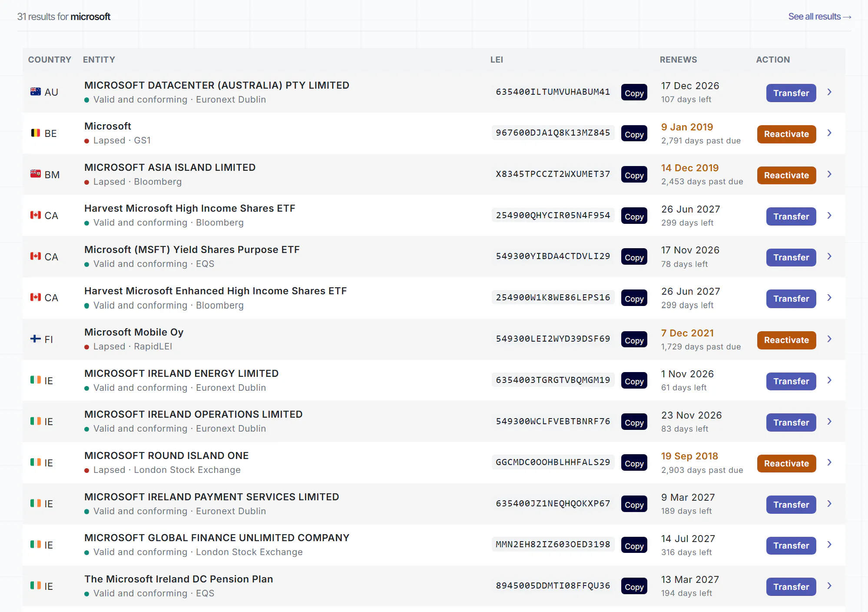This screenshot has width=868, height=612.
Task: Click Belgian flag icon in BE row
Action: pyautogui.click(x=36, y=133)
